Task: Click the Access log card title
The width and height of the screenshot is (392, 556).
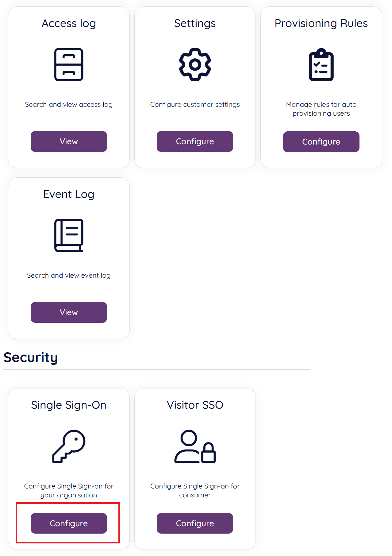Action: pos(69,23)
